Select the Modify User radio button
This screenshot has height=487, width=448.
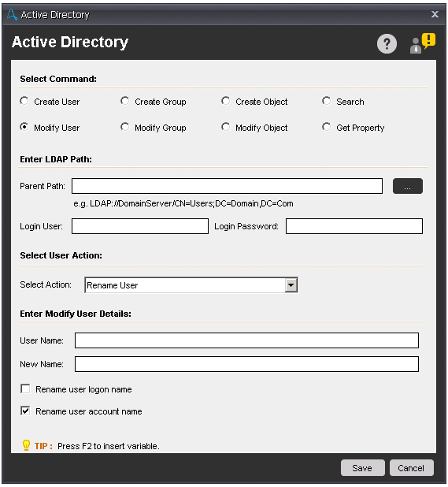click(24, 127)
